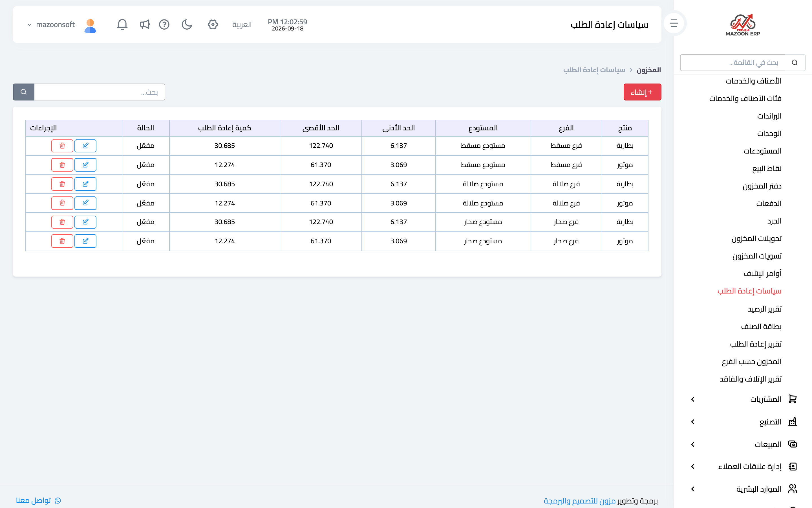812x508 pixels.
Task: Open mazoonsoft user dropdown
Action: [51, 25]
